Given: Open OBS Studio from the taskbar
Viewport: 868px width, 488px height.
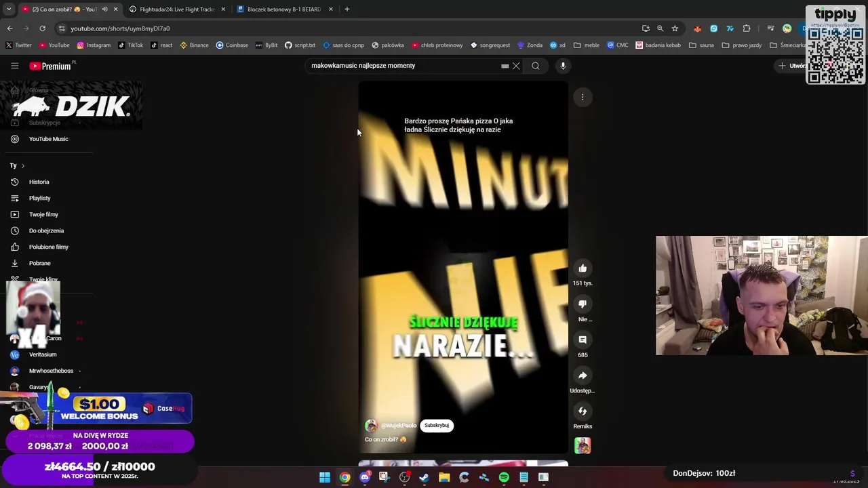Looking at the screenshot, I should pyautogui.click(x=404, y=477).
